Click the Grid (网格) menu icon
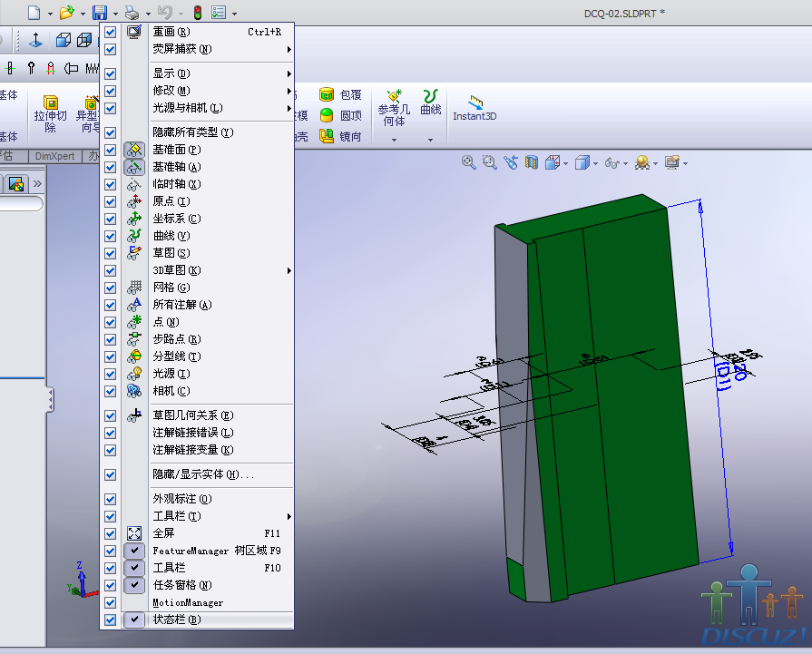Viewport: 812px width, 654px height. [x=134, y=288]
